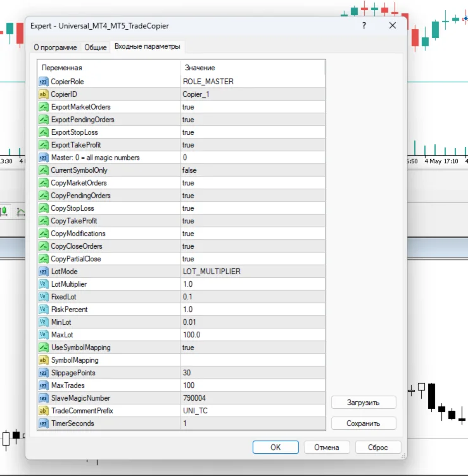Switch to the Общие tab

(96, 47)
